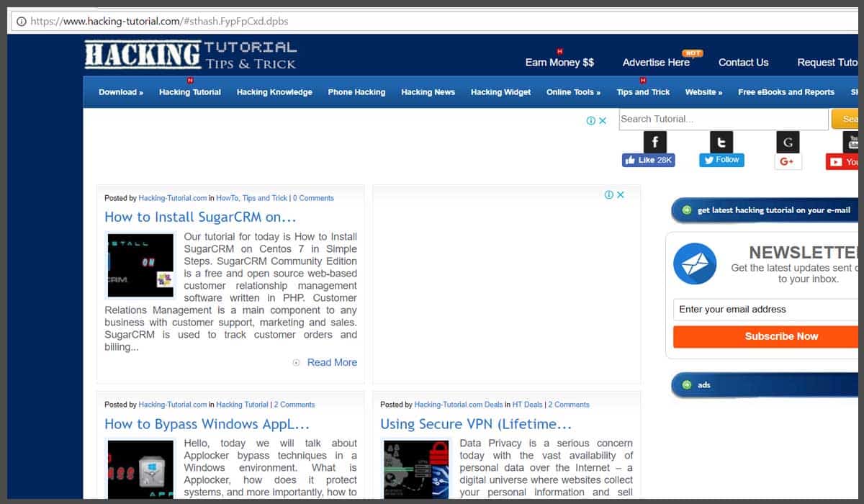The height and width of the screenshot is (504, 864).
Task: Open the Hacking News menu item
Action: (428, 92)
